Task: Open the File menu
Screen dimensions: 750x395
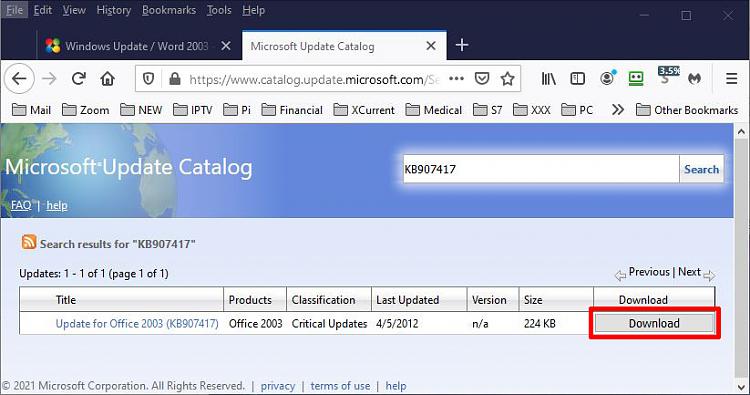Action: click(x=14, y=10)
